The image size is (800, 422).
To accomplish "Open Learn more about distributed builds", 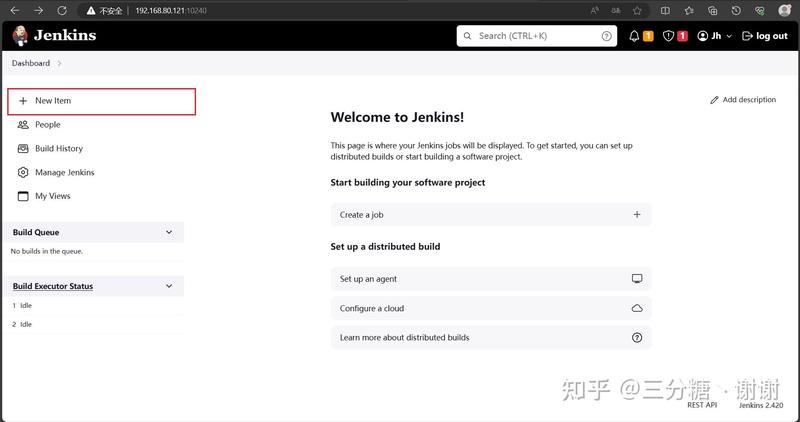I will (x=491, y=338).
